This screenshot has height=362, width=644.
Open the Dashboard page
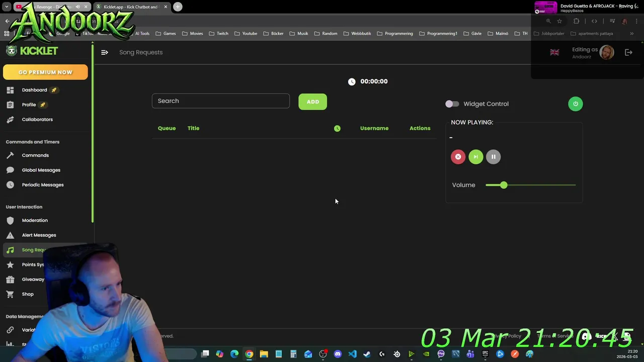click(x=34, y=90)
